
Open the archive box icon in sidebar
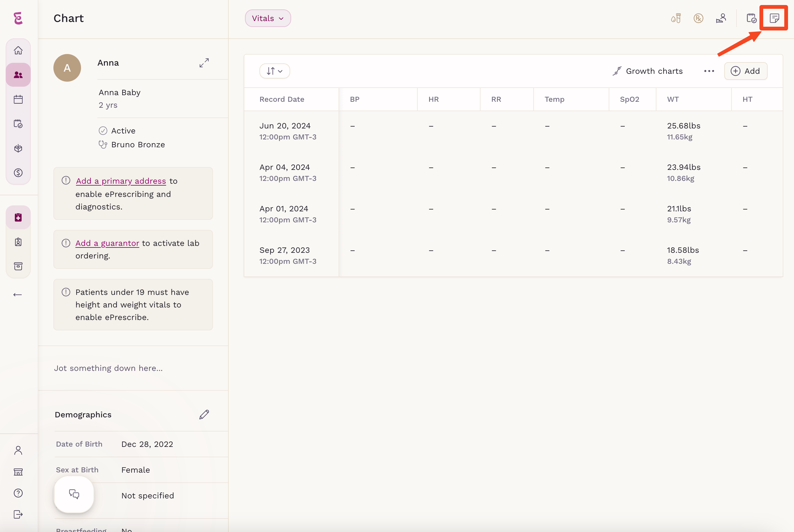coord(18,266)
